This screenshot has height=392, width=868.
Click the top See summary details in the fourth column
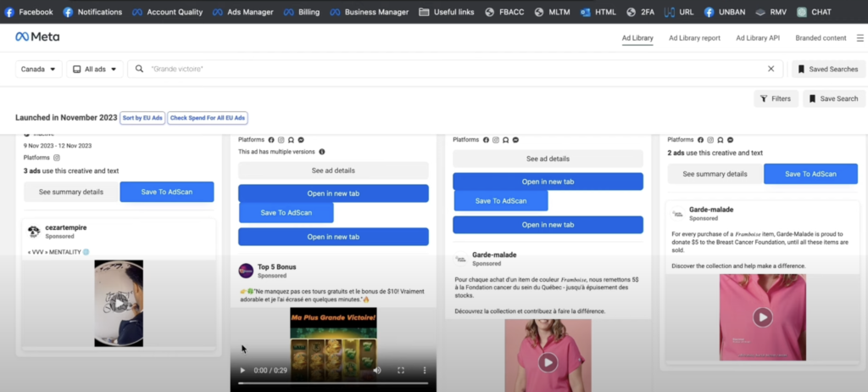click(715, 174)
